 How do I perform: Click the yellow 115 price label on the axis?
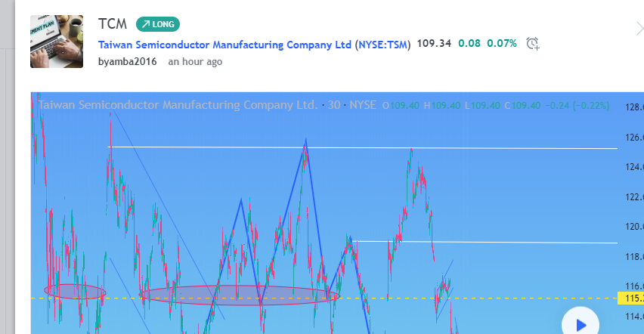[631, 298]
